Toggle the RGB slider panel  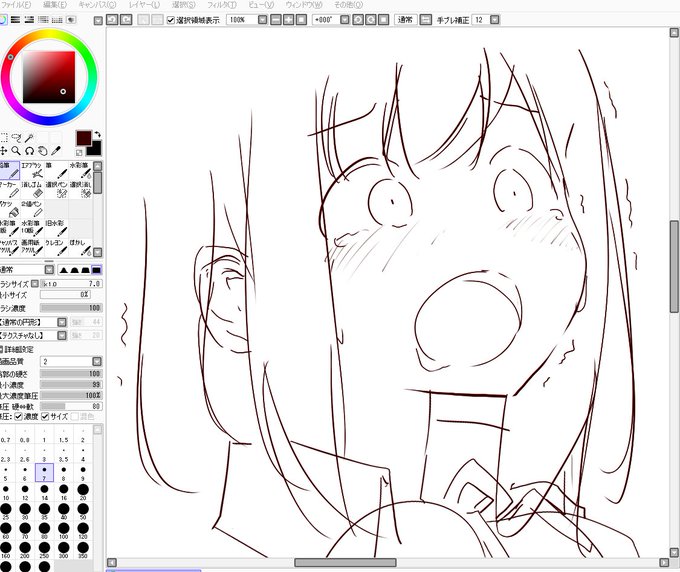coord(16,20)
